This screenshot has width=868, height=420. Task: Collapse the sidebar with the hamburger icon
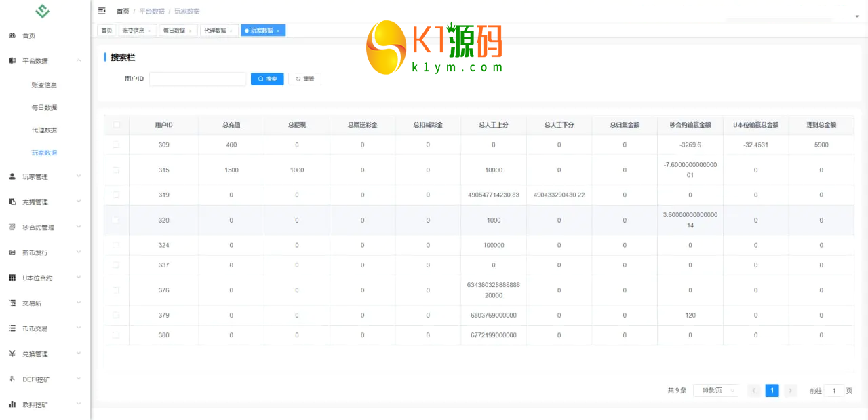click(102, 11)
